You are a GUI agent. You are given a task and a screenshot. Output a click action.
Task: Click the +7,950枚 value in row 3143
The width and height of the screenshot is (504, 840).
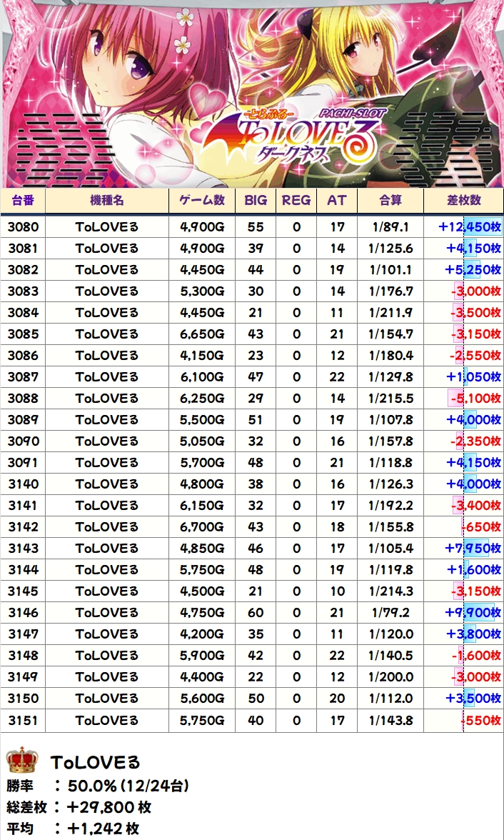(x=473, y=549)
